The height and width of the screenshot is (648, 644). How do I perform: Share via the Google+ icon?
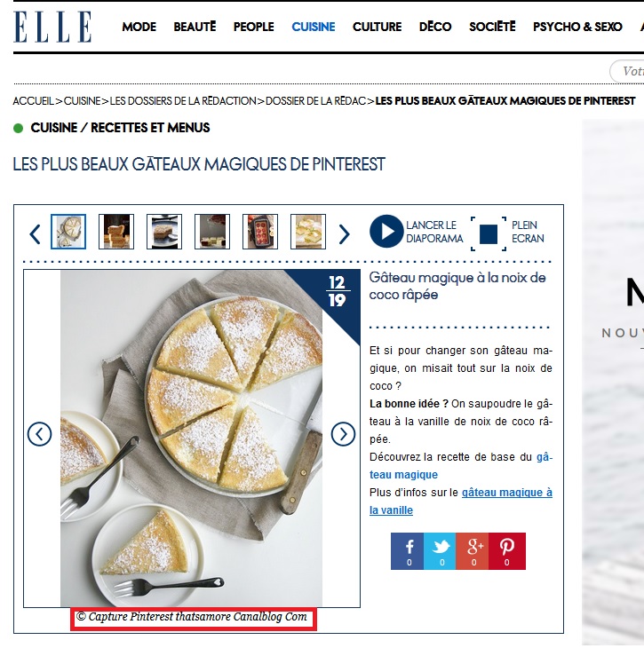point(472,551)
